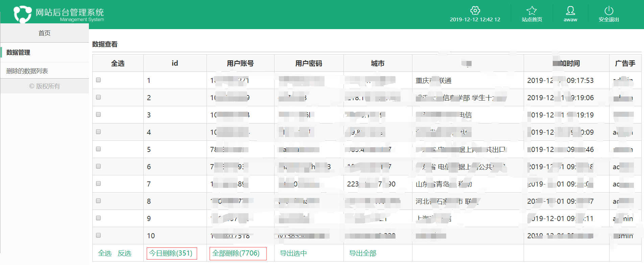Click the © 版权所有 footer text
Screen dimensions: 644x265
tap(45, 86)
